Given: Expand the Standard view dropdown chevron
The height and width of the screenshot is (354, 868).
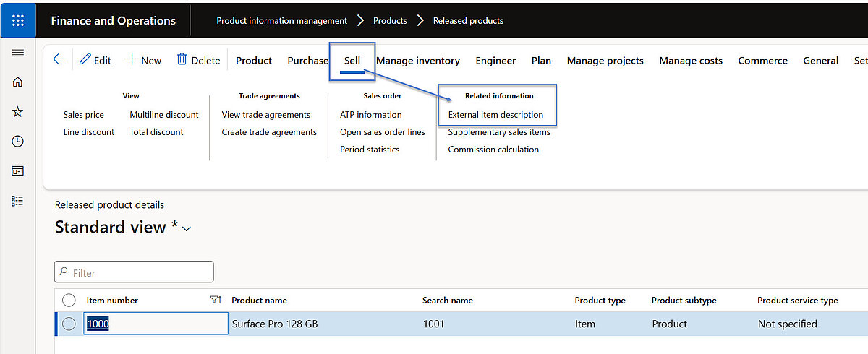Looking at the screenshot, I should click(x=187, y=229).
